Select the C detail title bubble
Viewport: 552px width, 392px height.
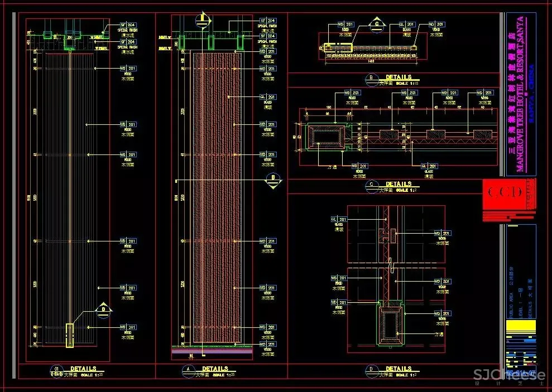[x=371, y=185]
